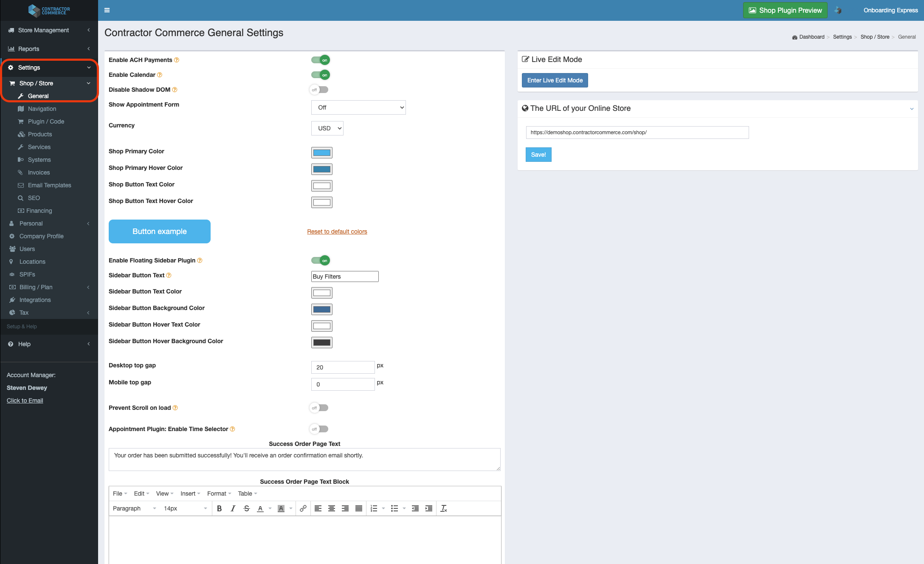Screen dimensions: 924x564
Task: Open the editor View menu
Action: [165, 493]
